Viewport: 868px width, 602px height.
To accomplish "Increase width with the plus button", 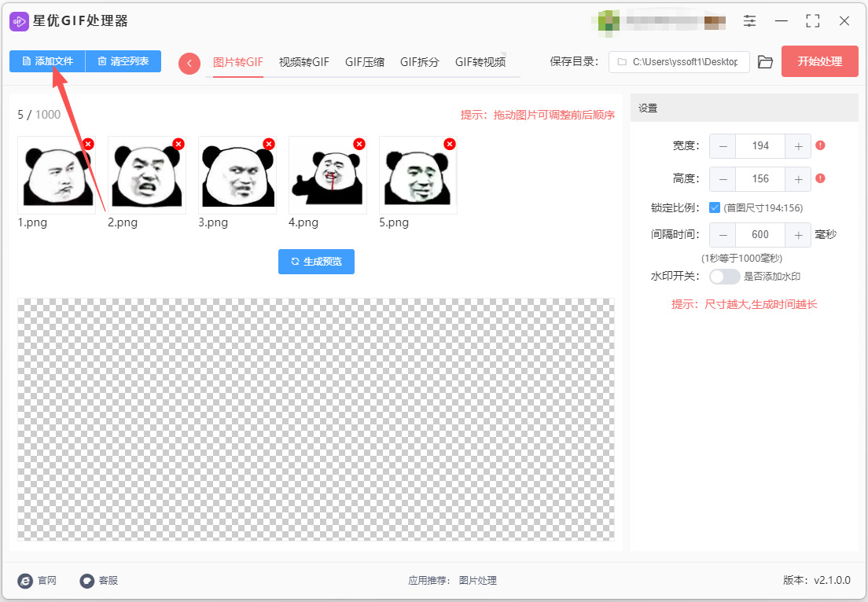I will [798, 146].
